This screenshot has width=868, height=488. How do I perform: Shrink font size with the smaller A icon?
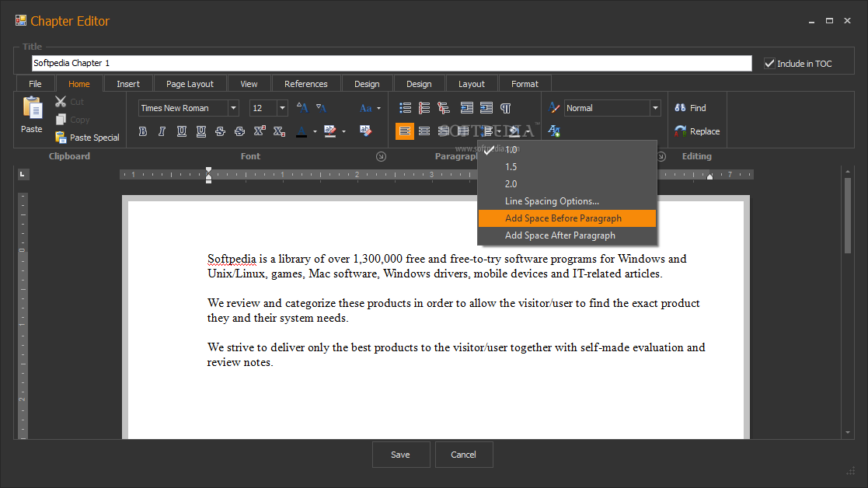point(321,108)
